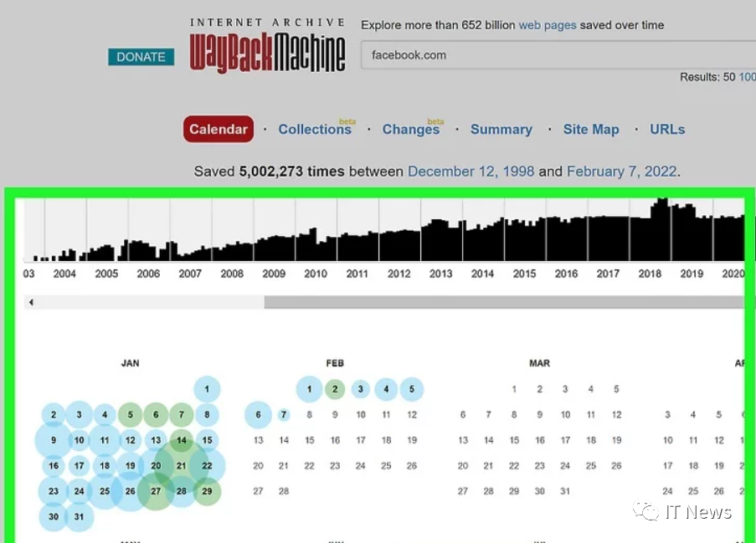Click the left arrow of timeline scrollbar
The height and width of the screenshot is (543, 756).
coord(31,302)
